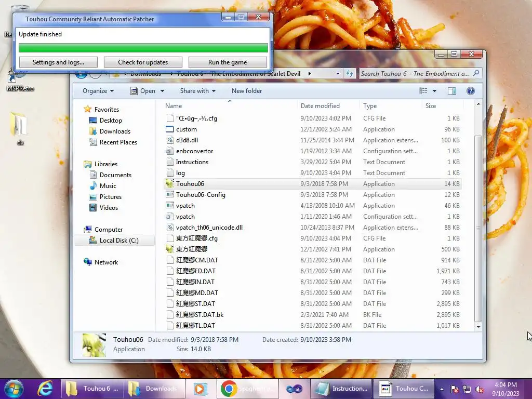532x399 pixels.
Task: Expand chevron after Scarlet Devil path
Action: [309, 74]
